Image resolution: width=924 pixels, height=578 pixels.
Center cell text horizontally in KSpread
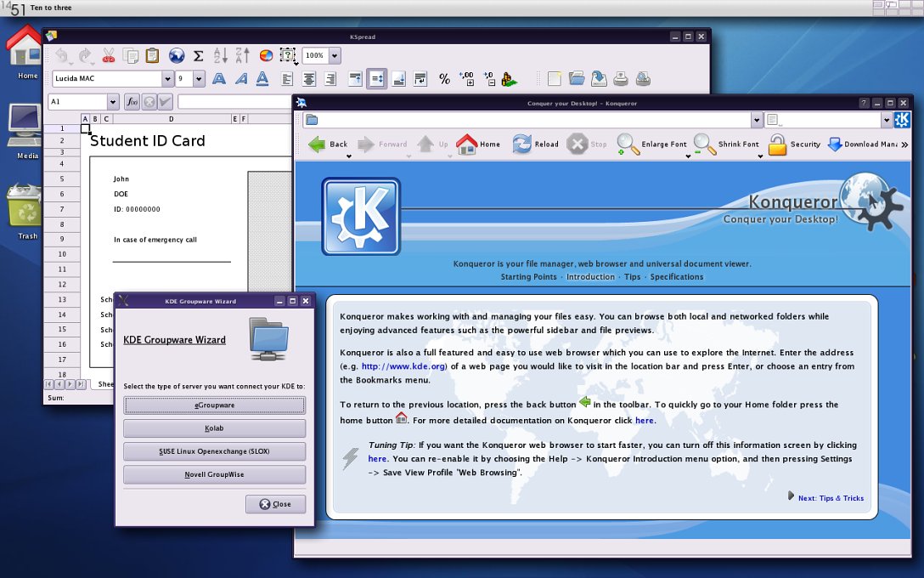point(309,78)
